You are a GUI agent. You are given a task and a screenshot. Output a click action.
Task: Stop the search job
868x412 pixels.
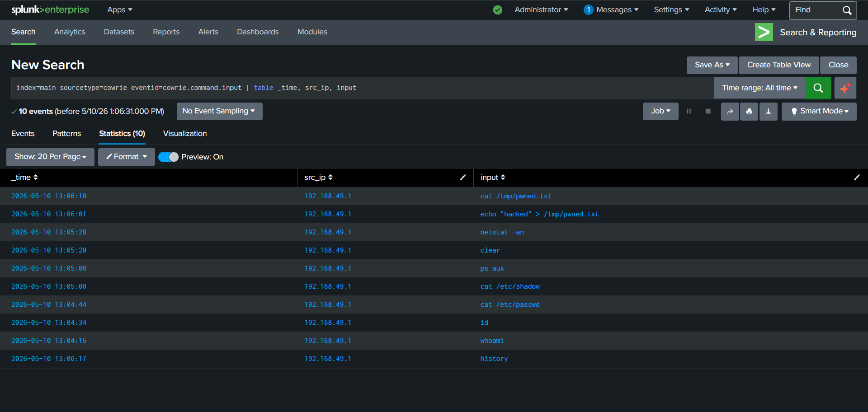(x=708, y=111)
